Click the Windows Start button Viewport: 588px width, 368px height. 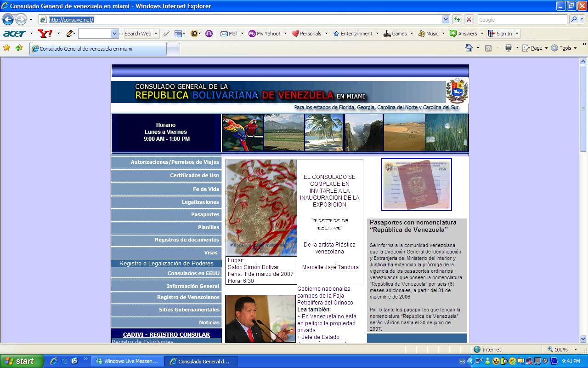(21, 361)
